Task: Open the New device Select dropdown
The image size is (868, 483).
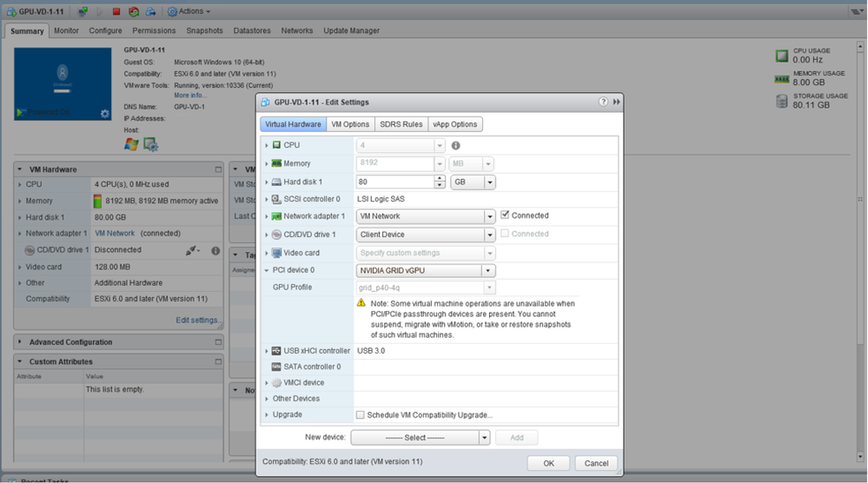Action: (x=484, y=438)
